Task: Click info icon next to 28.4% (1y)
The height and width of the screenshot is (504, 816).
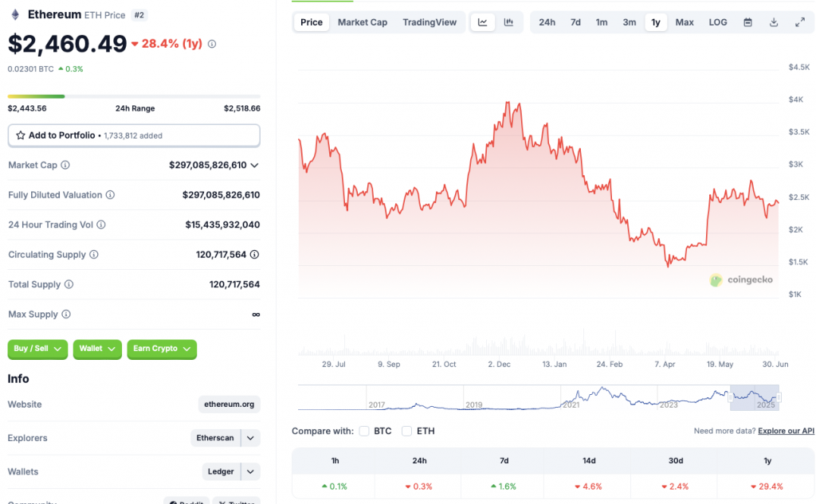Action: (x=212, y=45)
